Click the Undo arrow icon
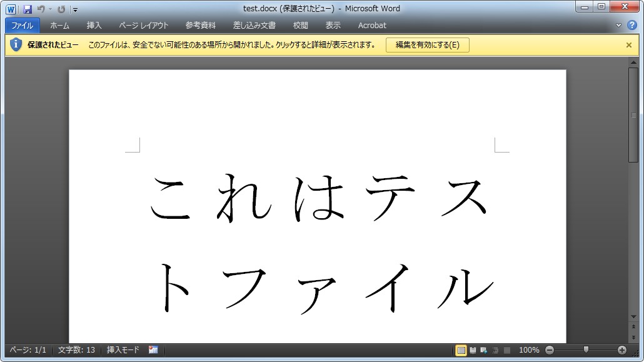The image size is (644, 362). tap(41, 9)
